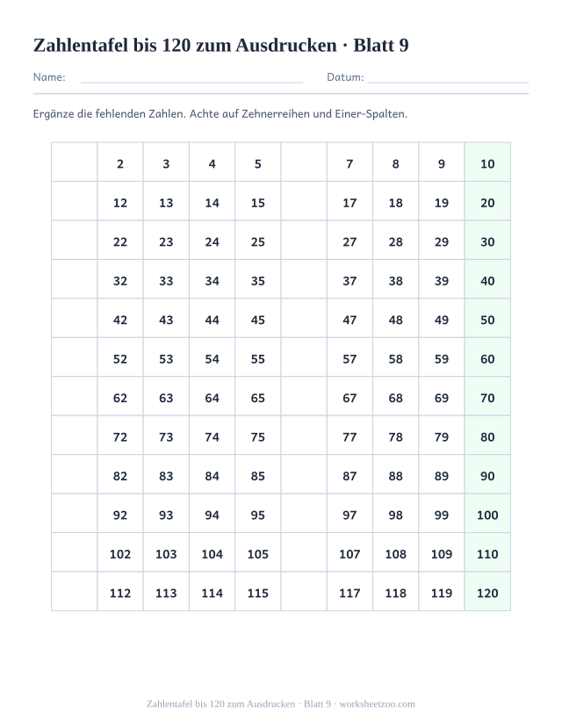Click the green cell showing 100

pos(487,513)
